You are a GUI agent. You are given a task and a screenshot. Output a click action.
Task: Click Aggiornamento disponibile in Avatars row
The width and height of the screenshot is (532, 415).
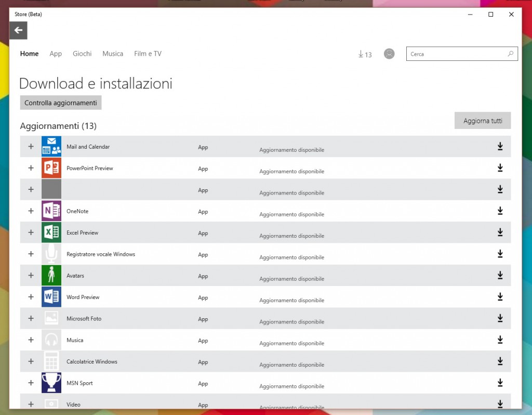292,279
